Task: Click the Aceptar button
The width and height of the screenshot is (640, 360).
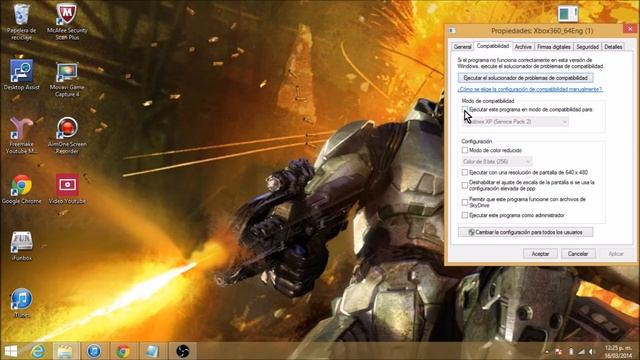Action: (x=540, y=254)
